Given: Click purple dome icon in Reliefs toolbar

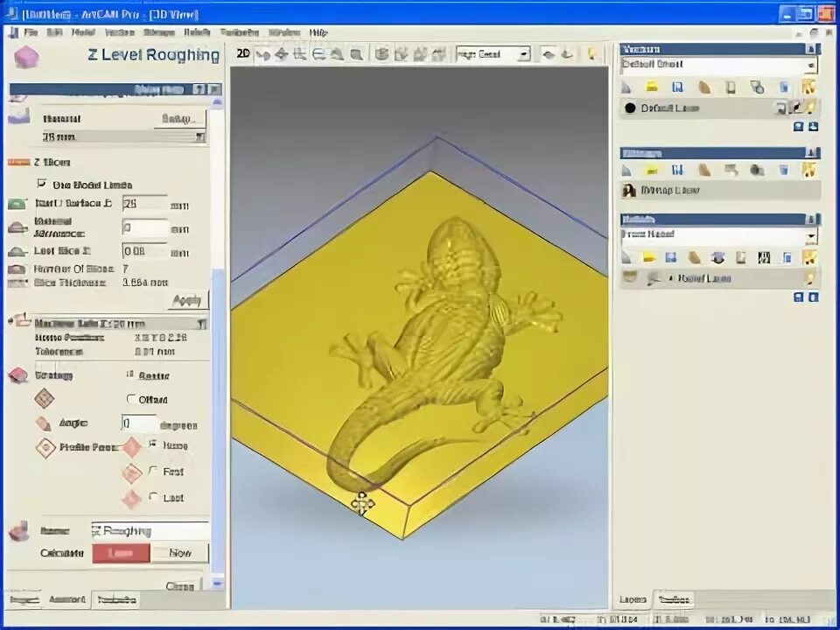Looking at the screenshot, I should coord(717,258).
